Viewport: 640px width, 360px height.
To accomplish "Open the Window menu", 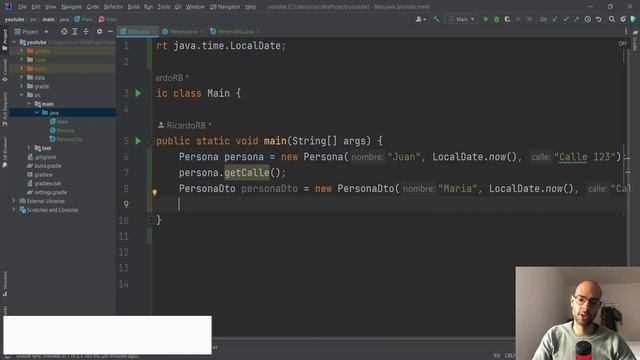I will (196, 7).
